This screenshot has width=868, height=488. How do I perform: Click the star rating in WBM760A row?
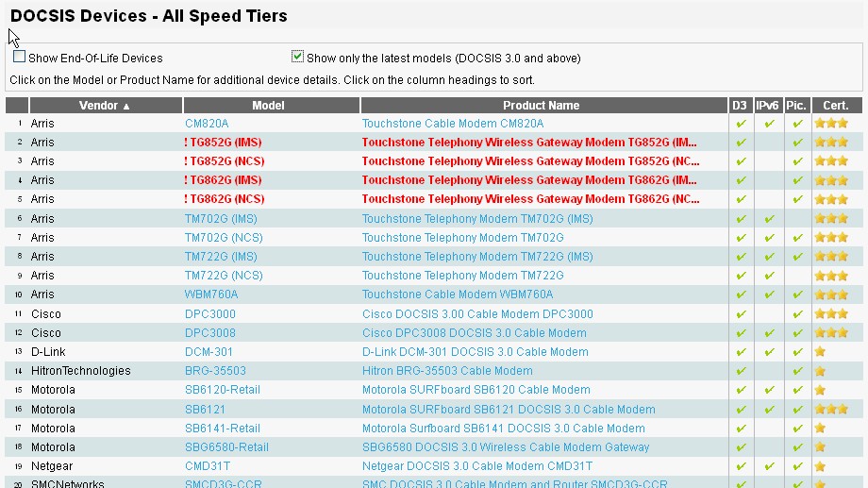[831, 294]
